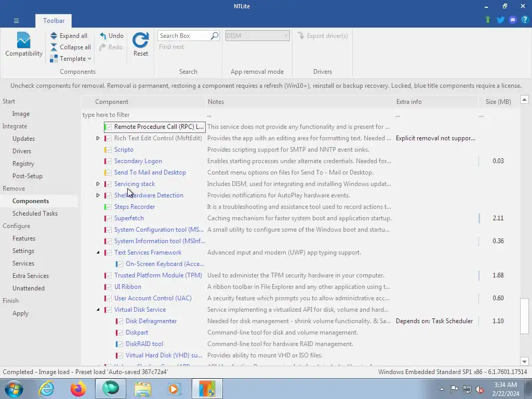
Task: Go to the Updates page
Action: pyautogui.click(x=24, y=138)
